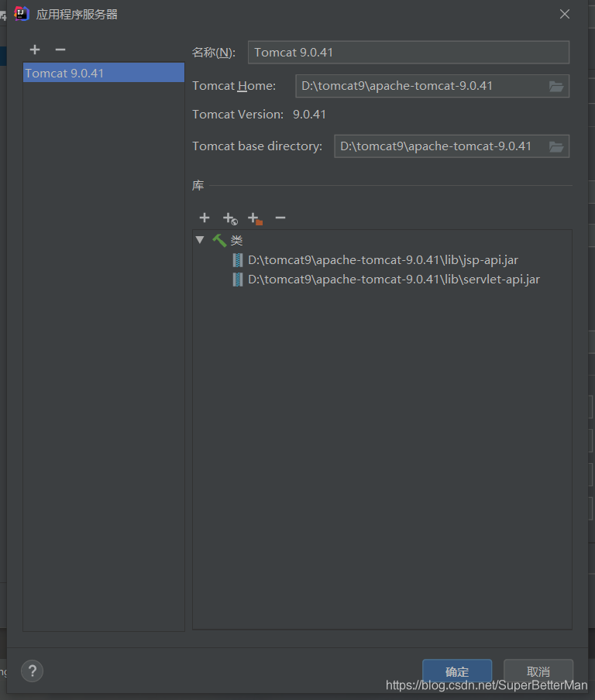Cancel with the 取消 button

[x=538, y=671]
